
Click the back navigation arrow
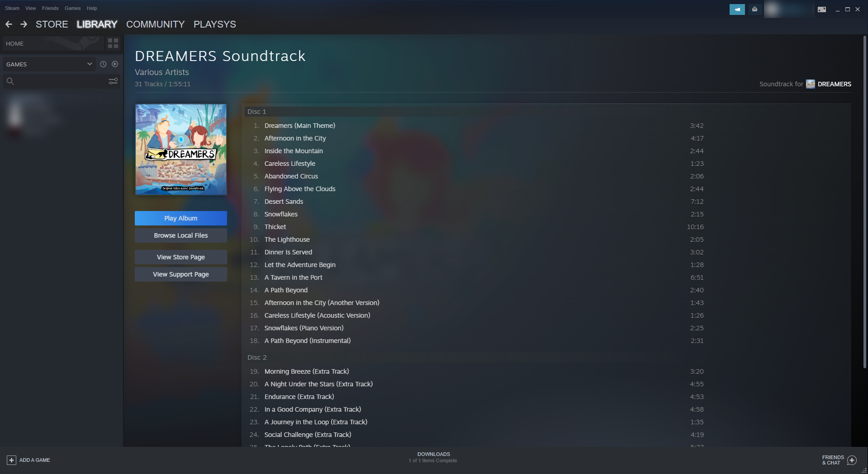(9, 24)
